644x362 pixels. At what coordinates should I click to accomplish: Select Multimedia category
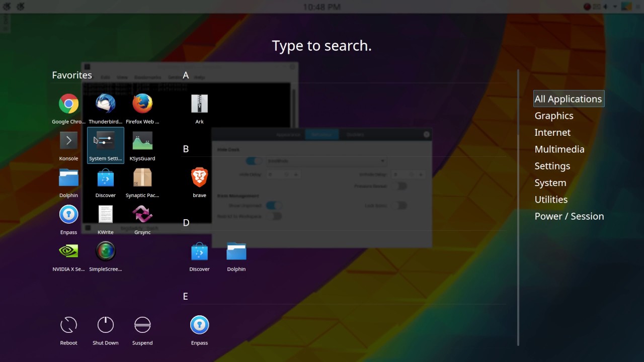559,149
